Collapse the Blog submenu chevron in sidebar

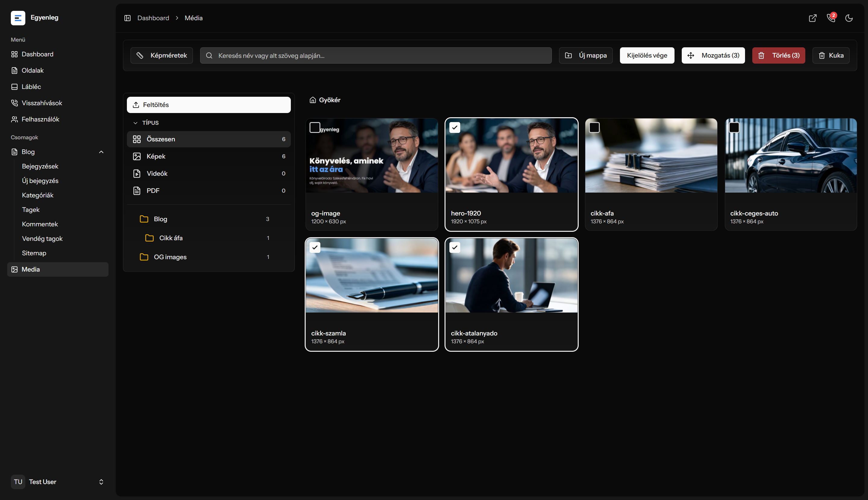pyautogui.click(x=101, y=152)
